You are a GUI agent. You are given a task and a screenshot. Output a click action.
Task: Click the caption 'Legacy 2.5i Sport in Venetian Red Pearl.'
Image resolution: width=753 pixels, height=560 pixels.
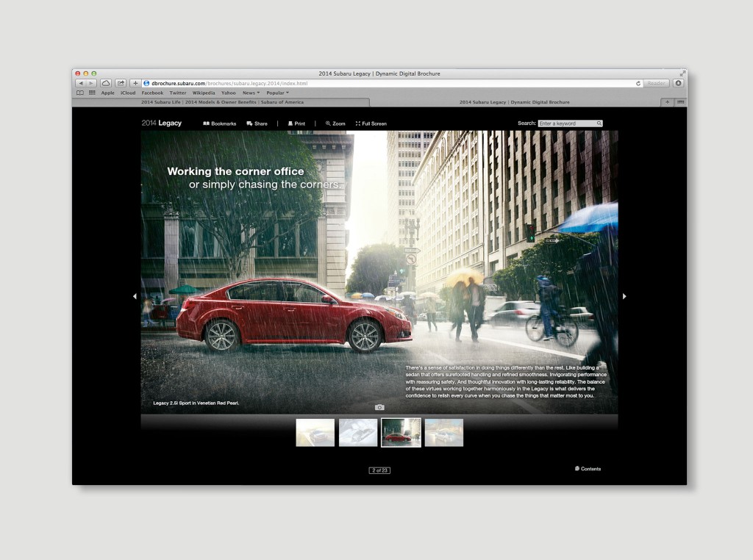coord(196,403)
